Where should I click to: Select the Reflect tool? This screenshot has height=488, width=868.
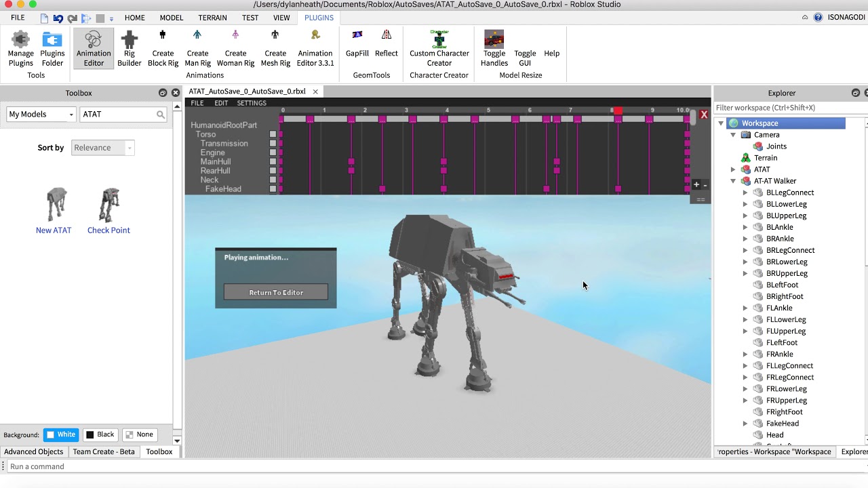pos(387,44)
